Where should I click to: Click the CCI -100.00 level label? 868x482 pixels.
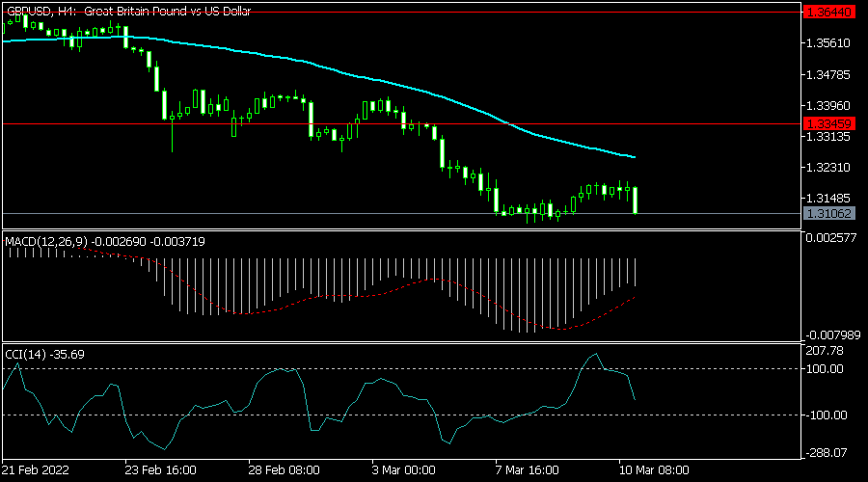point(827,415)
